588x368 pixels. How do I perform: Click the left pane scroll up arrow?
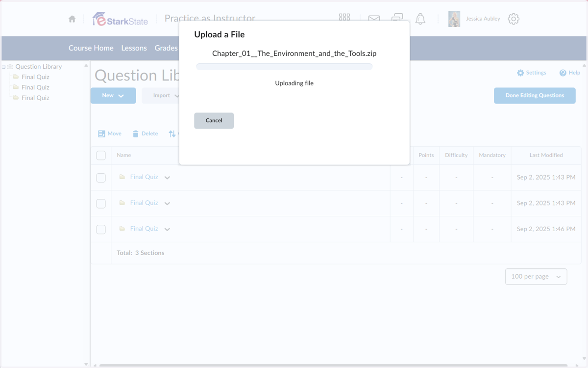click(x=86, y=65)
